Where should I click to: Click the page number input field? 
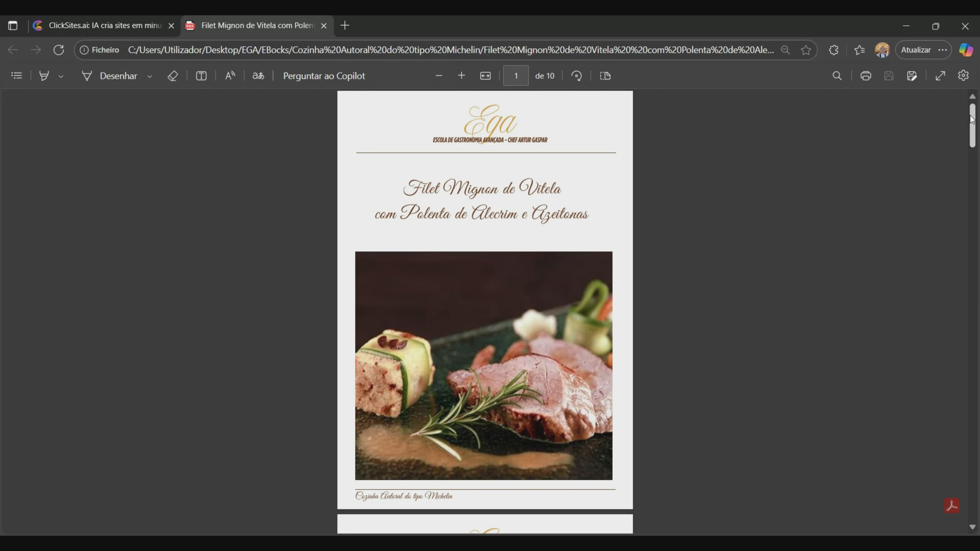pos(516,76)
